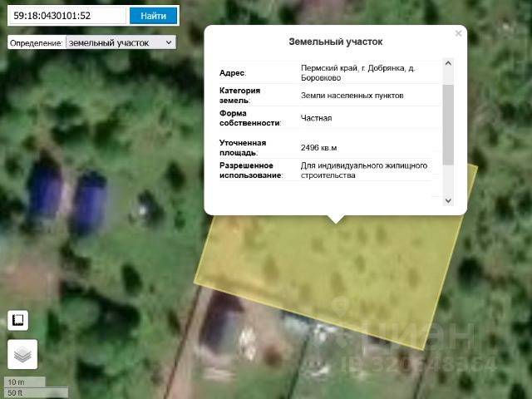The width and height of the screenshot is (532, 399).
Task: Click the Категория земель label
Action: [240, 96]
